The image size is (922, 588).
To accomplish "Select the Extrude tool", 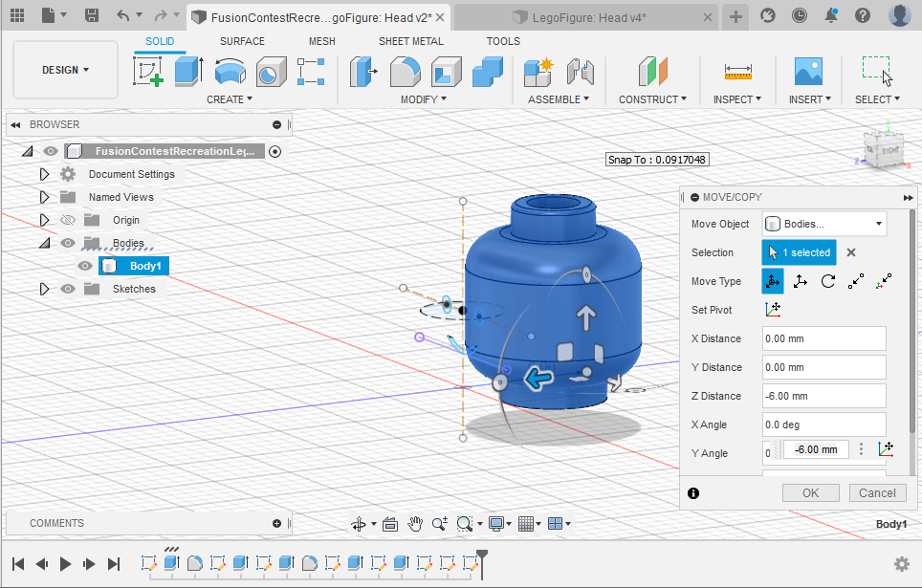I will coord(188,72).
